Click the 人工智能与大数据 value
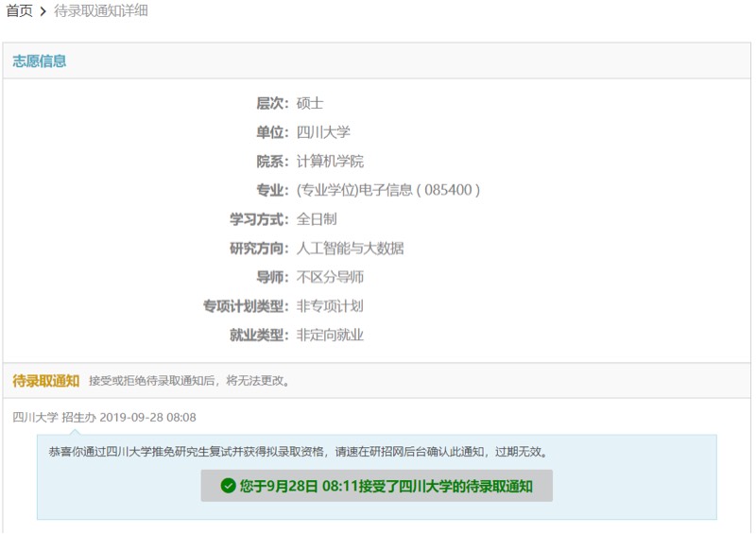756x534 pixels. click(351, 248)
